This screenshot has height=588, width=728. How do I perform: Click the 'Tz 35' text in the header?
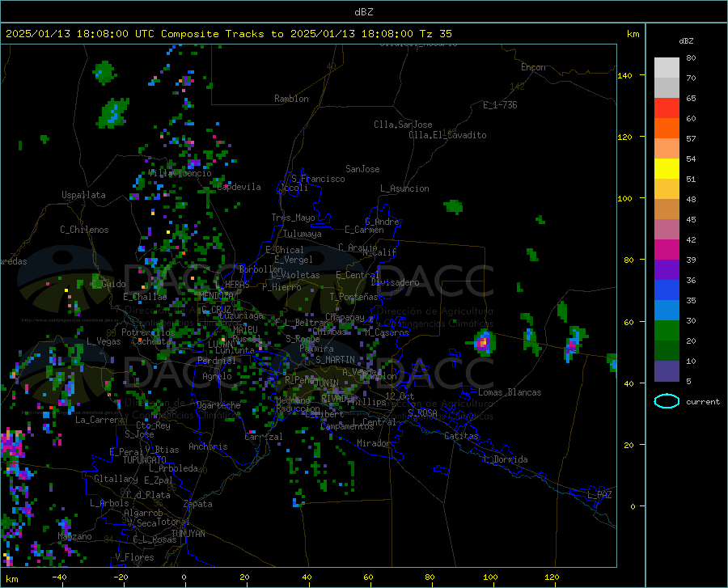pos(435,34)
